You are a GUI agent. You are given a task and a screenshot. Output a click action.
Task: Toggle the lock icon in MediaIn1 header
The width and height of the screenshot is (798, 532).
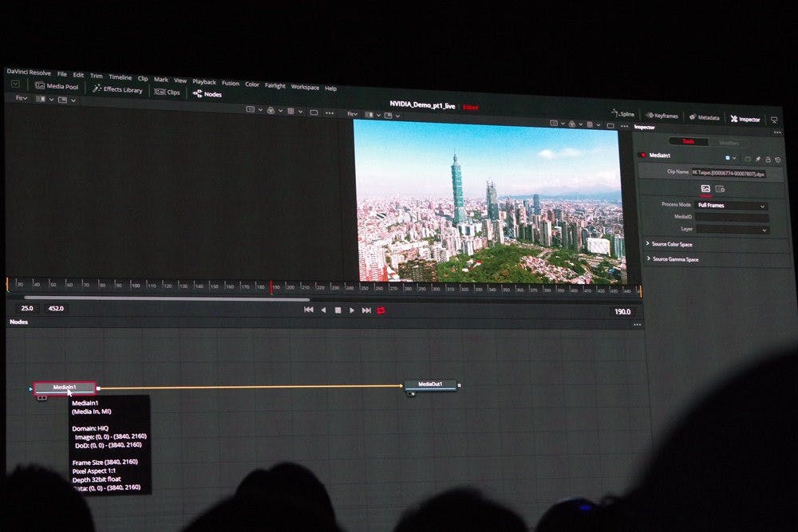(x=768, y=159)
